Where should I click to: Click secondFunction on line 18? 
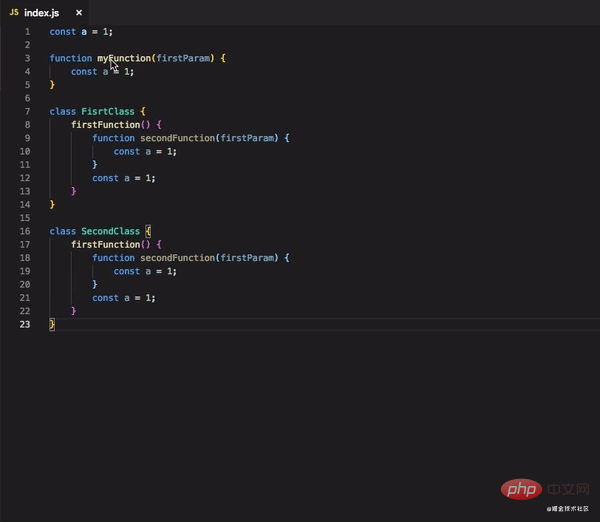(x=178, y=258)
